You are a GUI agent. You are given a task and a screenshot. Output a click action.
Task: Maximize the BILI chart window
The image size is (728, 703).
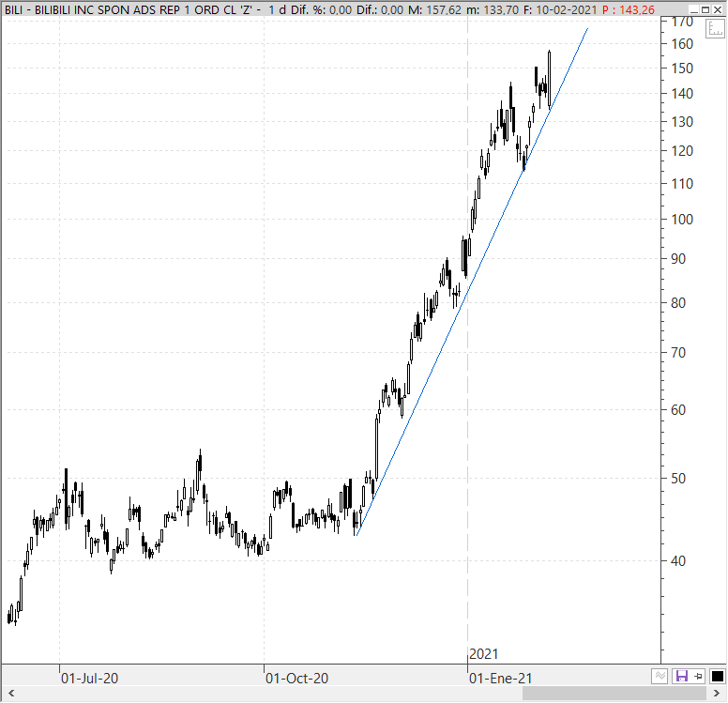tap(705, 9)
